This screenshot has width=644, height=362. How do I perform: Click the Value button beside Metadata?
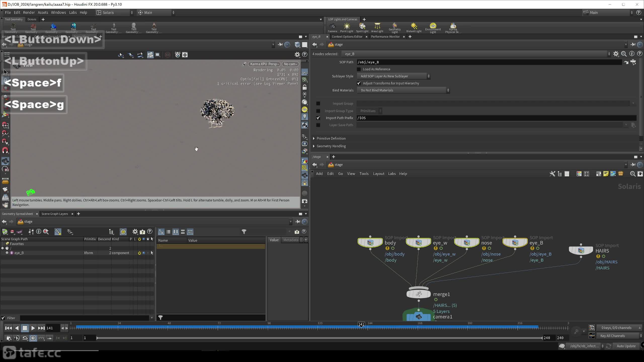tap(274, 240)
